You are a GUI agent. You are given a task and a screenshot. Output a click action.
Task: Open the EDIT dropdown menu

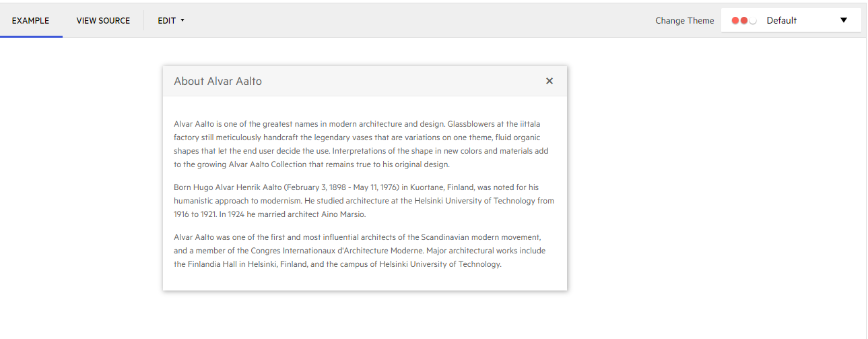171,20
